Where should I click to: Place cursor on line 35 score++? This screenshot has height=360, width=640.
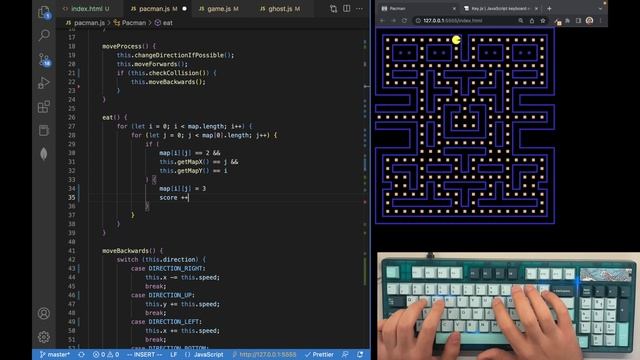coord(174,198)
